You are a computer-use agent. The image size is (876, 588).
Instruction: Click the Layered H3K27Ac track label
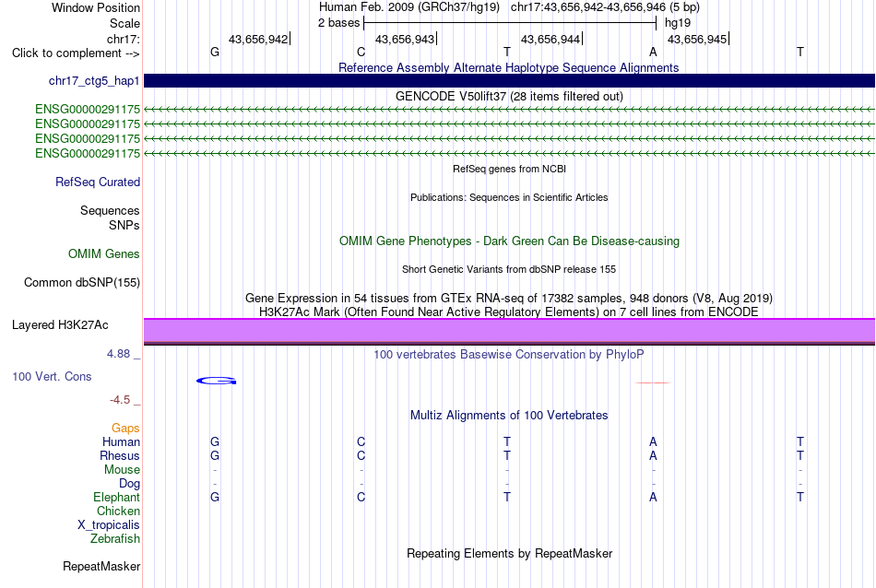point(60,325)
